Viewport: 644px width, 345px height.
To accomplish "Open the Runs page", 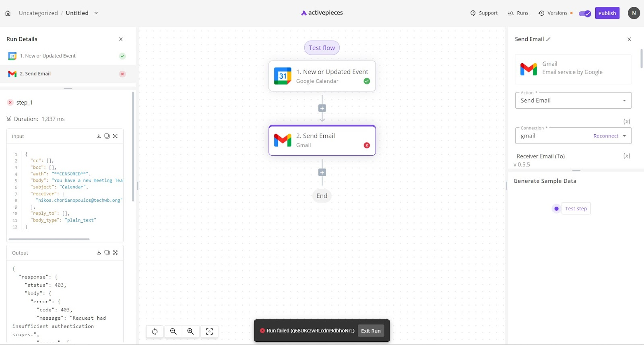I will [518, 13].
